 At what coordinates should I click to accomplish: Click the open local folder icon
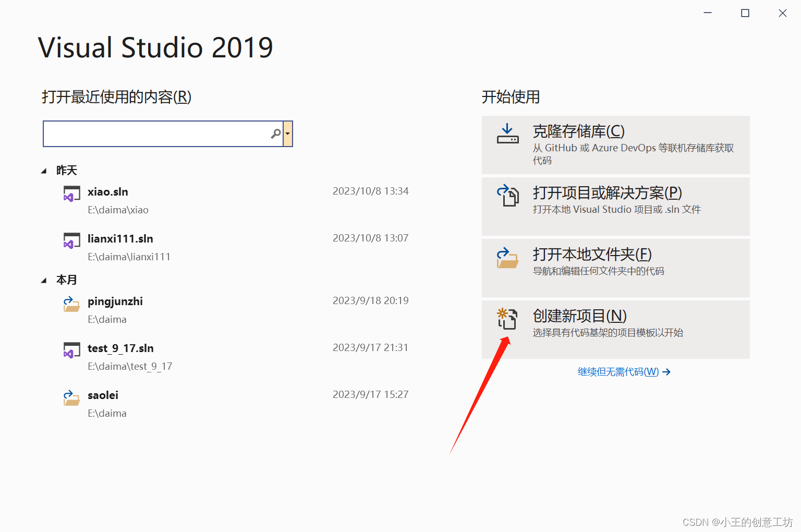pos(507,258)
